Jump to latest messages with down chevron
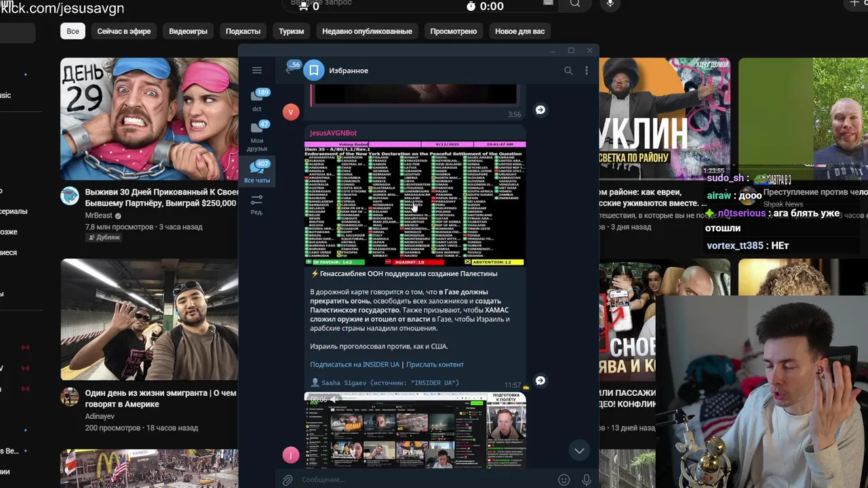 click(x=579, y=451)
